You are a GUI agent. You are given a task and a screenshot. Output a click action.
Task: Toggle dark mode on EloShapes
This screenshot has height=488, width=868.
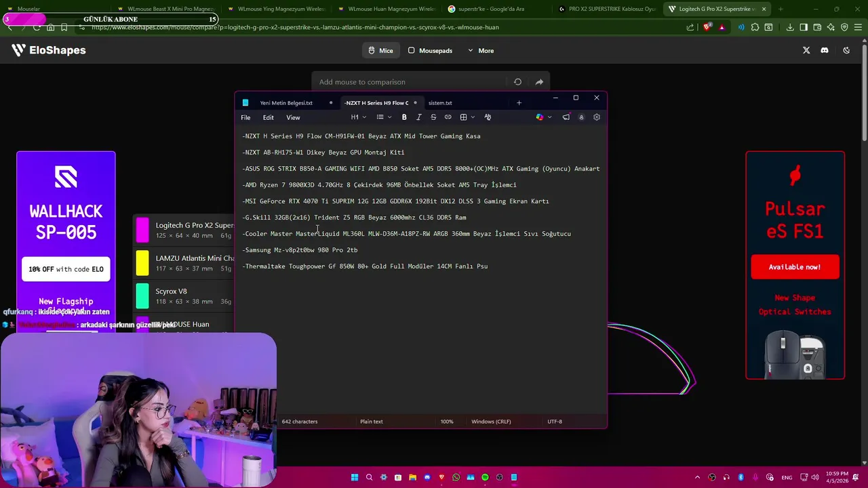(846, 50)
